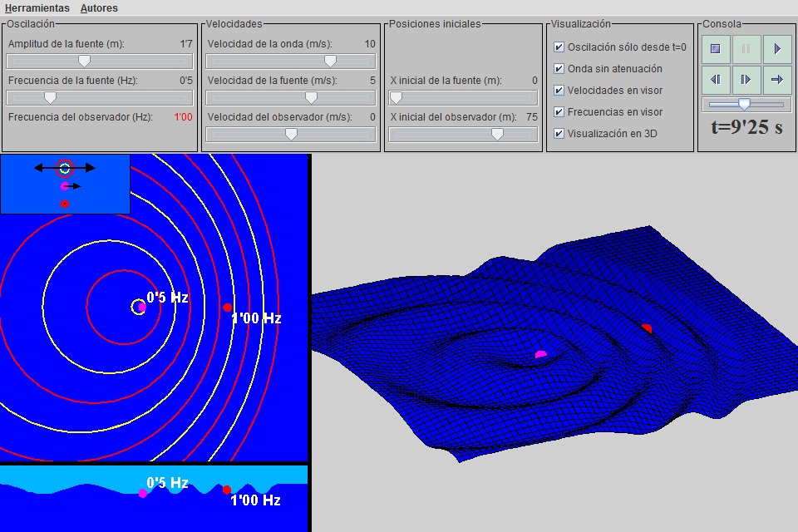The image size is (798, 532).
Task: Open the Herramientas menu
Action: coord(37,7)
